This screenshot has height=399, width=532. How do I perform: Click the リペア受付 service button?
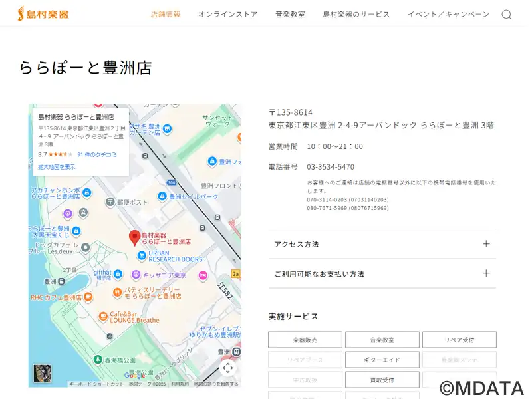click(x=460, y=340)
